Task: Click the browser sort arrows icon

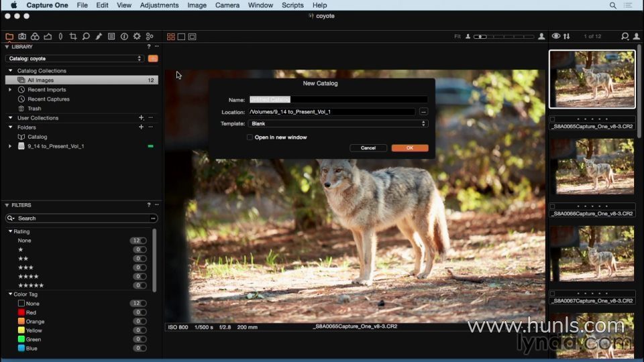Action: (567, 36)
